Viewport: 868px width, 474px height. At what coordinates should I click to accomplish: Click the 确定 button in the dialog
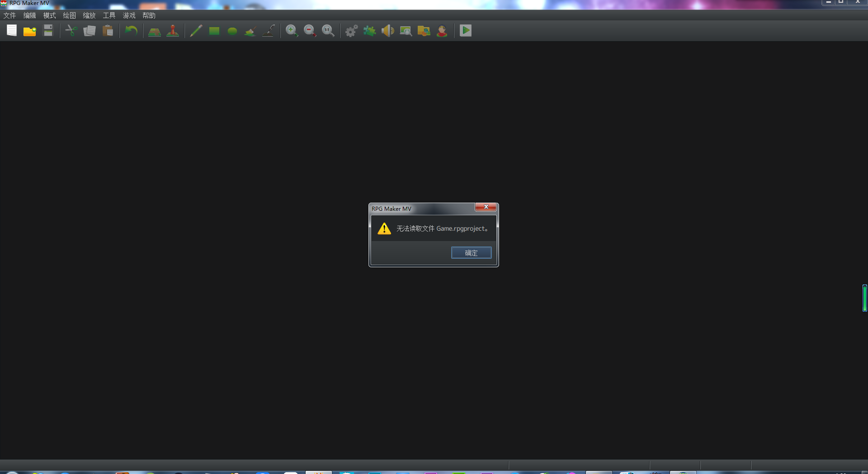pyautogui.click(x=471, y=253)
